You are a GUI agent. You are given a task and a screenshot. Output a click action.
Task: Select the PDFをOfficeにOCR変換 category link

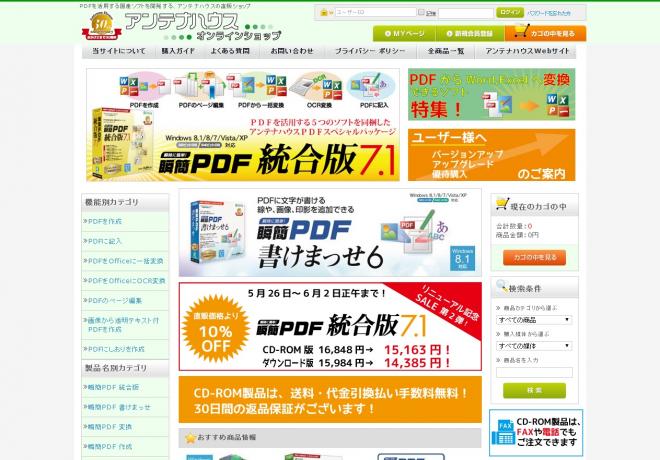[x=125, y=281]
